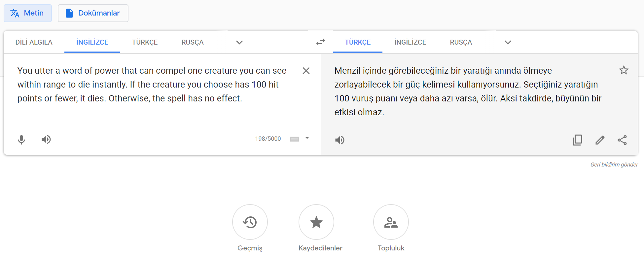Play audio of the Turkish translation
Viewport: 644px width, 260px height.
tap(340, 140)
